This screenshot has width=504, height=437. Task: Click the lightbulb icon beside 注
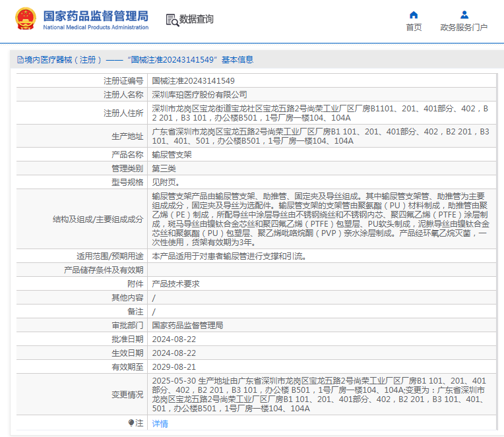coord(131,422)
